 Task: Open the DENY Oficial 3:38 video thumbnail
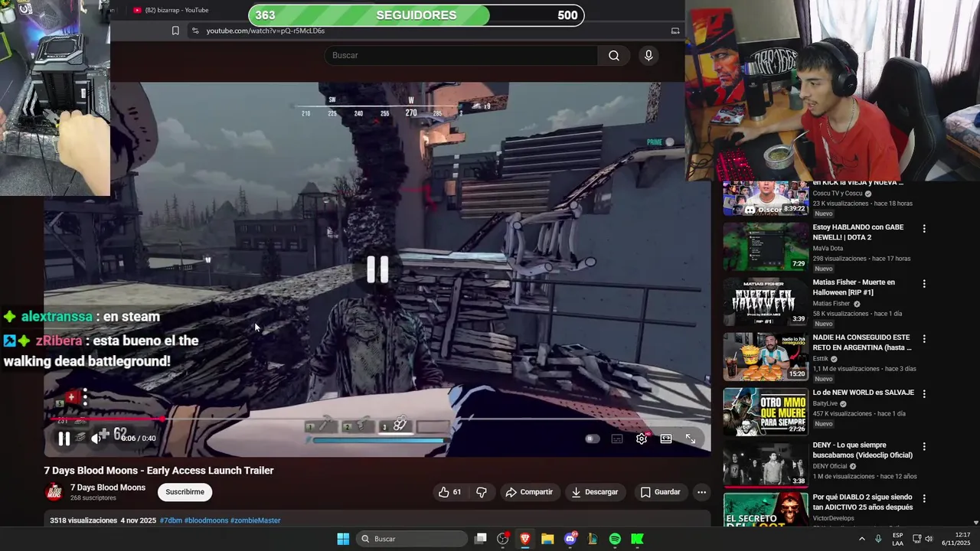tap(766, 464)
